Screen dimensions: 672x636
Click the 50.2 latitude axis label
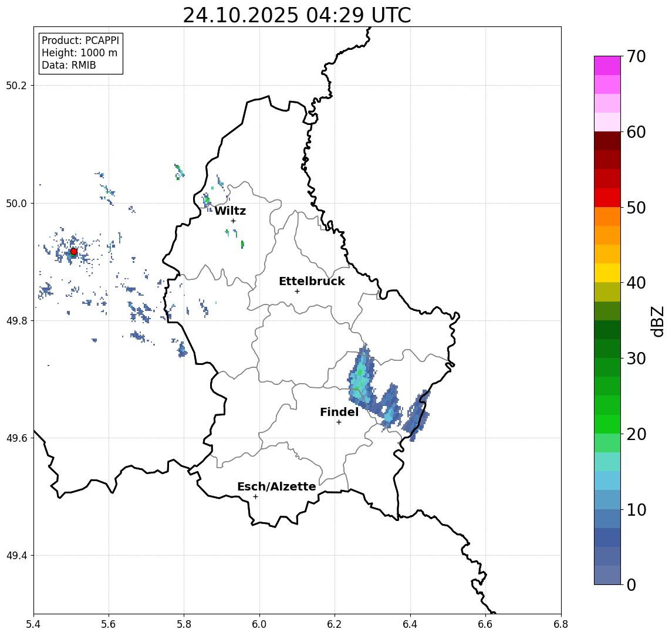[16, 85]
